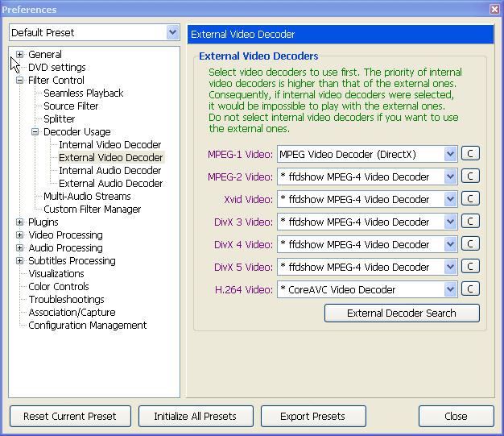The height and width of the screenshot is (436, 504).
Task: Click the External Decoder Search button
Action: pyautogui.click(x=401, y=313)
